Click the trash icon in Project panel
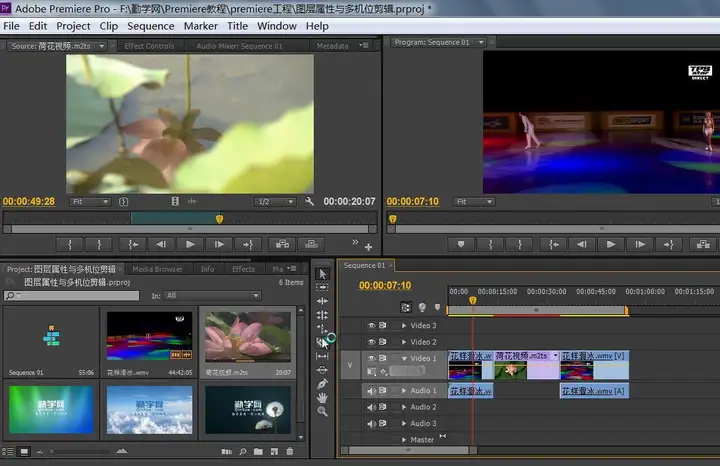This screenshot has width=720, height=466. pos(292,452)
